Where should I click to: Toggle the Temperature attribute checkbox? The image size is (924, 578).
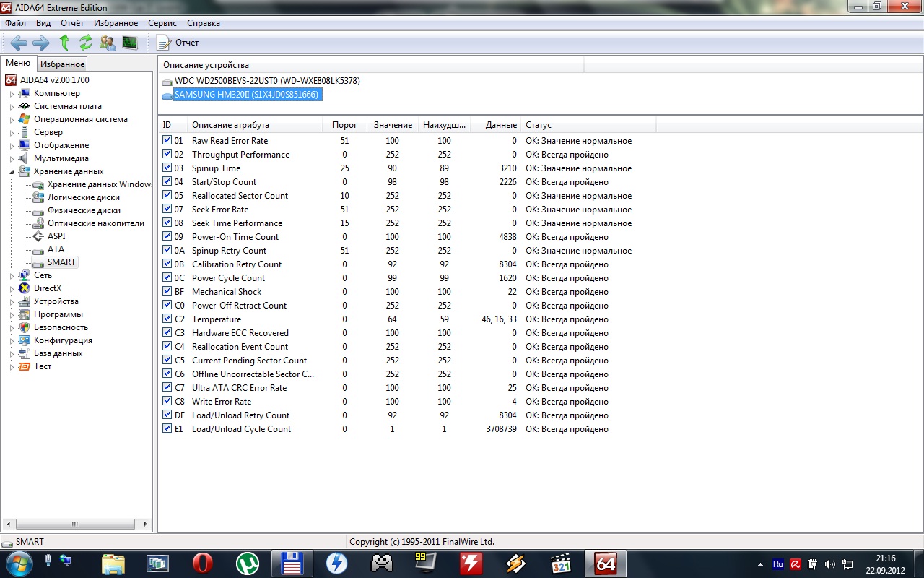(x=167, y=319)
